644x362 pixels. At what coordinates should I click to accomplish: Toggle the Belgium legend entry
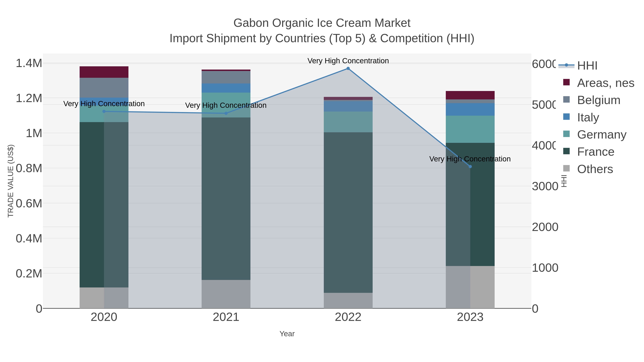(592, 100)
